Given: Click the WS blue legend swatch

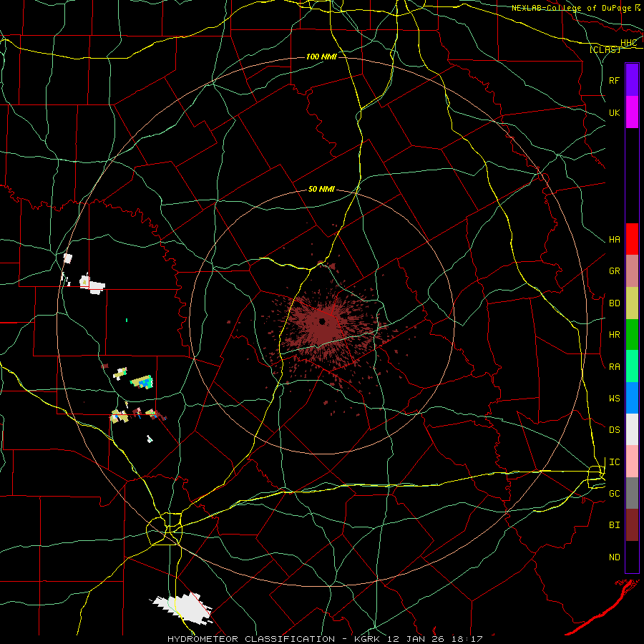Looking at the screenshot, I should point(632,398).
